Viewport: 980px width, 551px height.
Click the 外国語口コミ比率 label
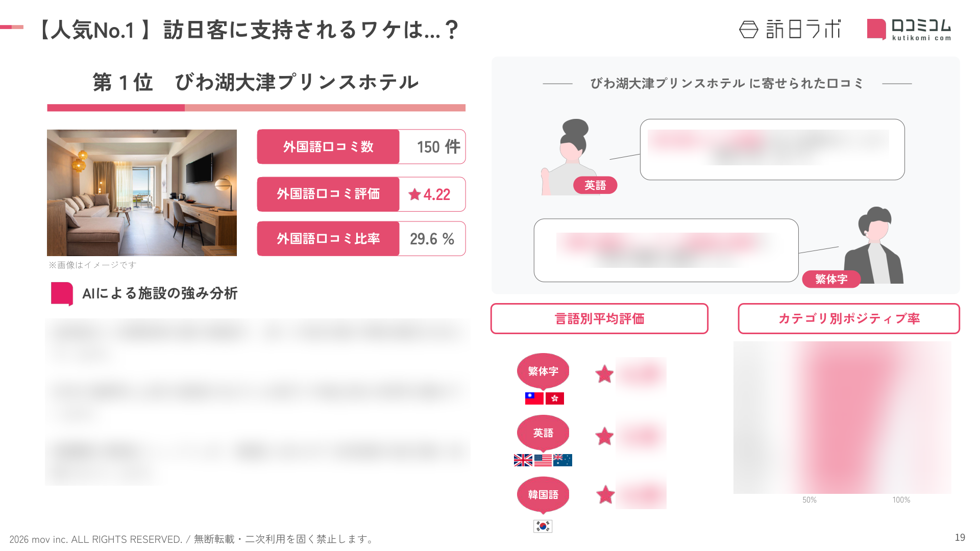(x=328, y=239)
